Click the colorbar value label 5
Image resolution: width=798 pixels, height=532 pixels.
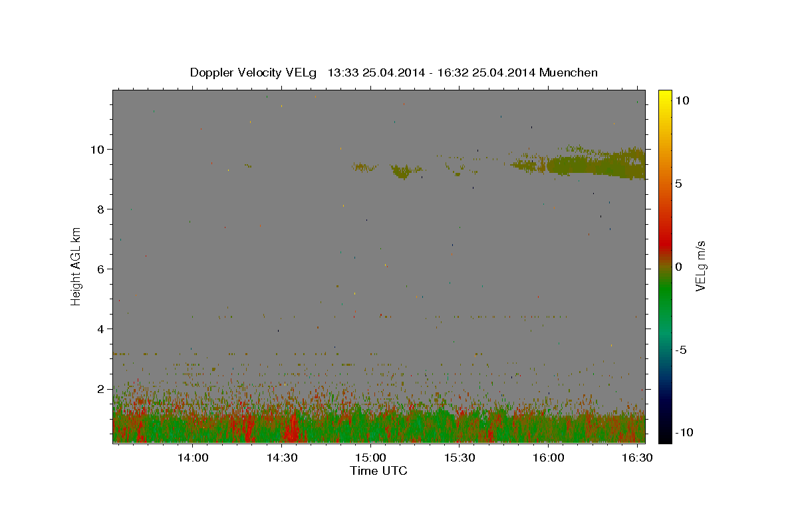click(680, 184)
